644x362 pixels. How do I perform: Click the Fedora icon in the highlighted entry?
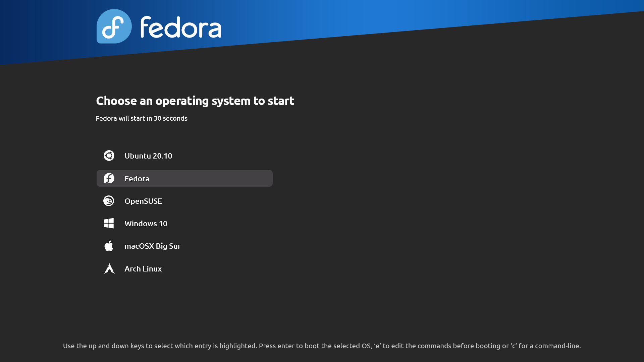coord(109,178)
